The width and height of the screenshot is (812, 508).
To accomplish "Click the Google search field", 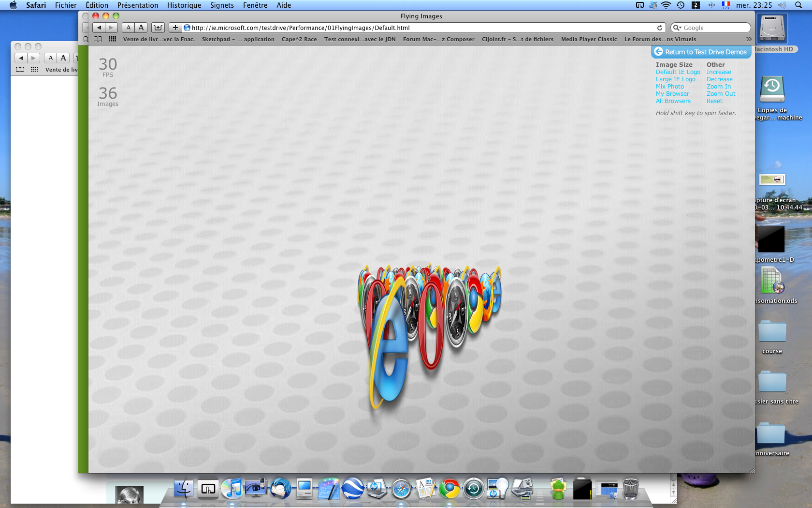I will [710, 28].
